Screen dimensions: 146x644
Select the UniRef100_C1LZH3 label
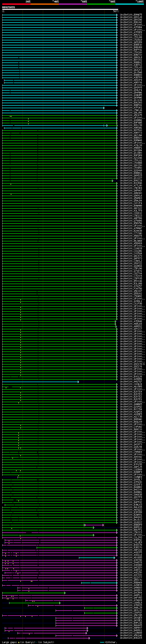pos(131,538)
